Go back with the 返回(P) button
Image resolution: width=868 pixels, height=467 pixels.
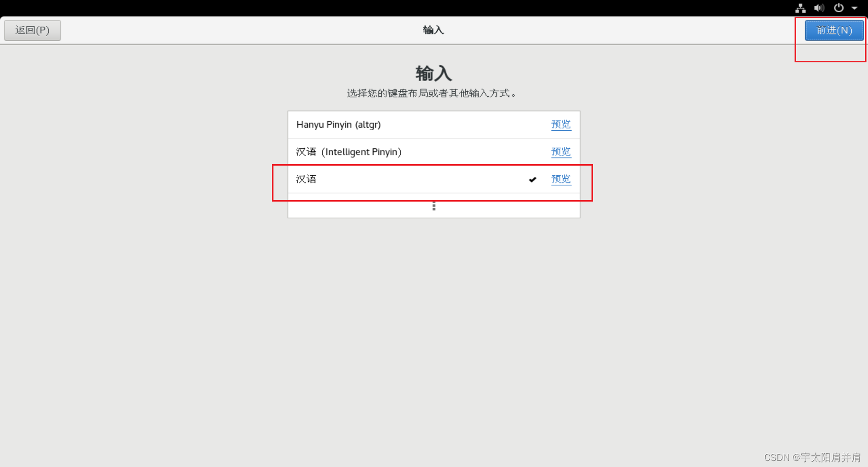coord(32,30)
